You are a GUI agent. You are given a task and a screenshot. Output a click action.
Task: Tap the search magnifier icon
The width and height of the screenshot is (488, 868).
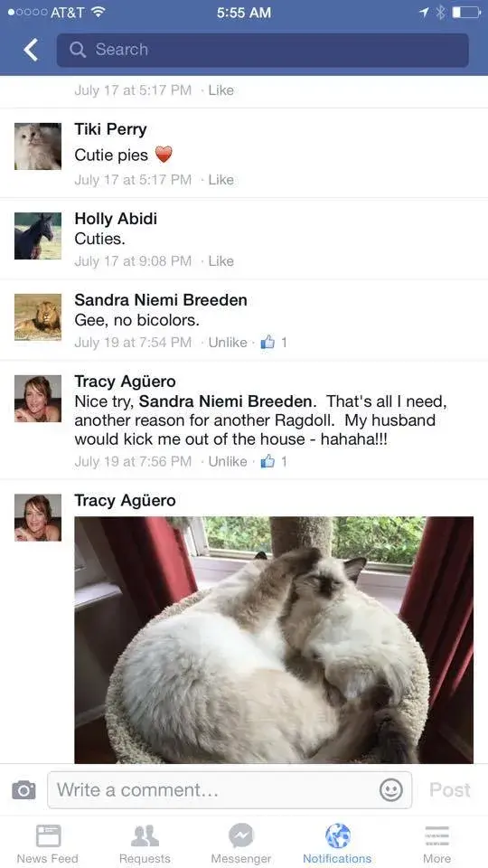pyautogui.click(x=78, y=50)
